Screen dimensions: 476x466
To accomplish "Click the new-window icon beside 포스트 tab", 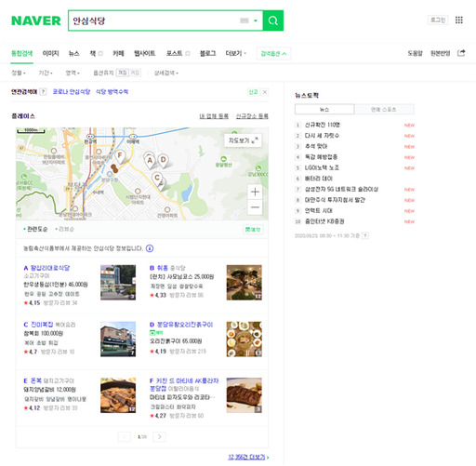I will [188, 54].
